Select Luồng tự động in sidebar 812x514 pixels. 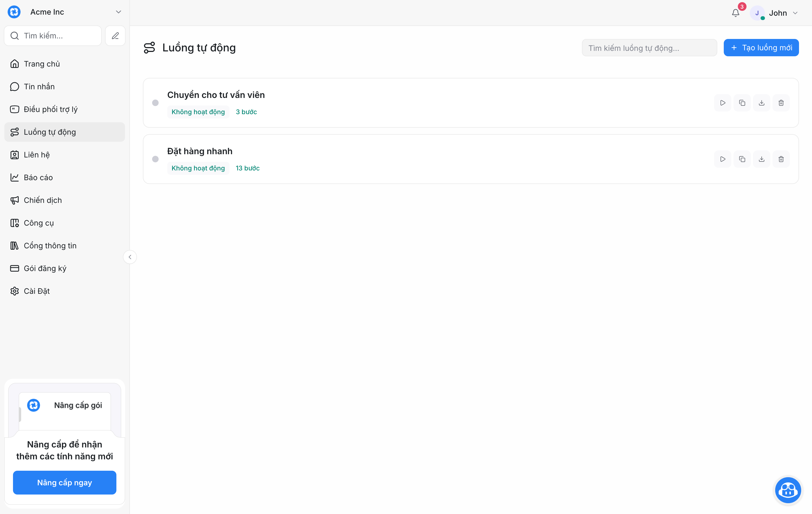tap(64, 132)
